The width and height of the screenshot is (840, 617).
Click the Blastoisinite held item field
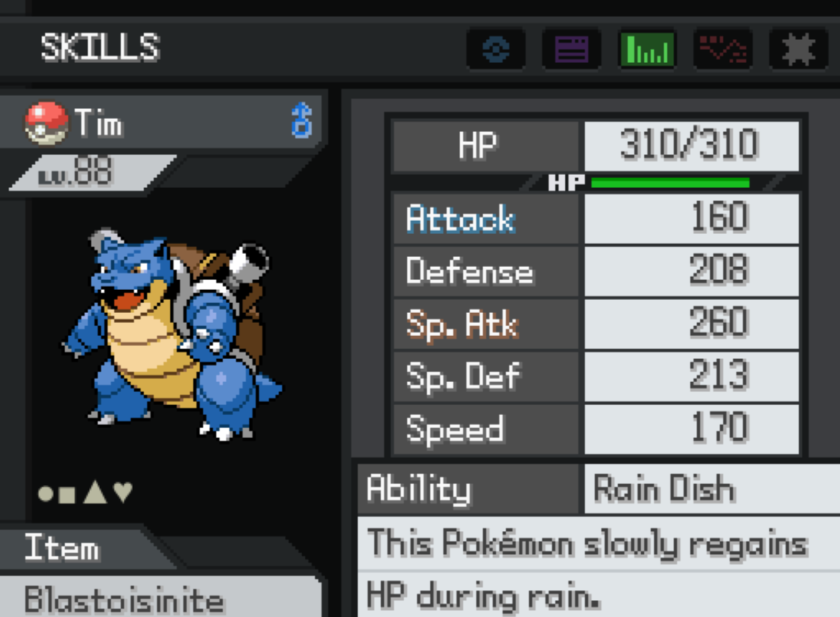[161, 597]
